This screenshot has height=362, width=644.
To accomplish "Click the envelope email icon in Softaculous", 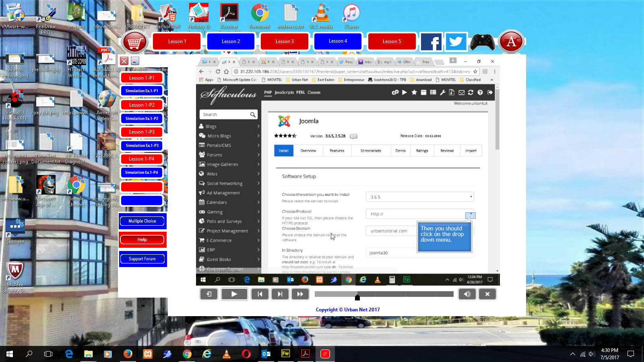I will click(x=461, y=93).
